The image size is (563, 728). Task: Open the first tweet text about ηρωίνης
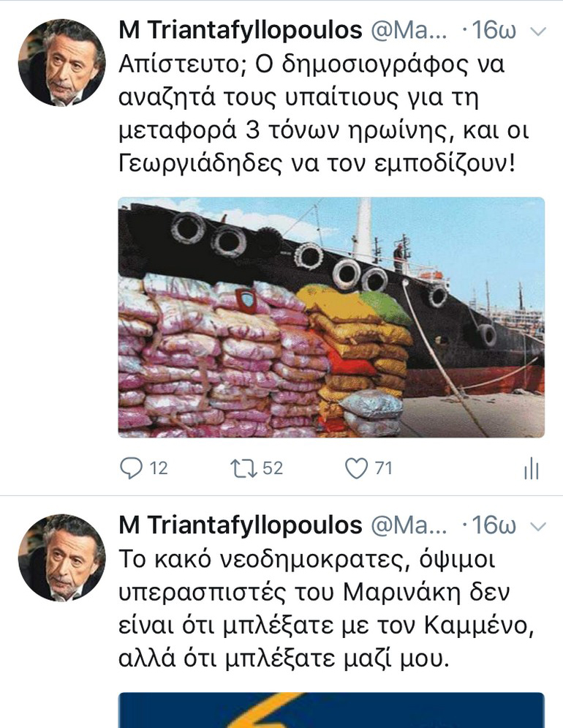pyautogui.click(x=323, y=113)
